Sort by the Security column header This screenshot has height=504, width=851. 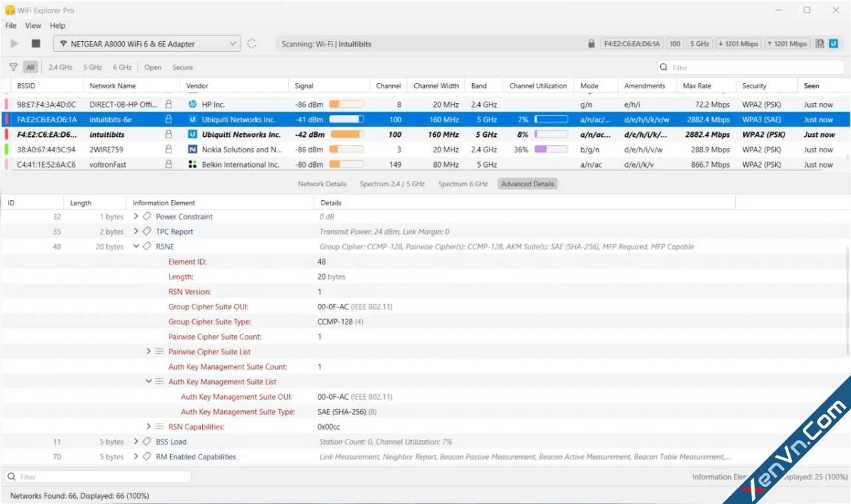pyautogui.click(x=766, y=86)
